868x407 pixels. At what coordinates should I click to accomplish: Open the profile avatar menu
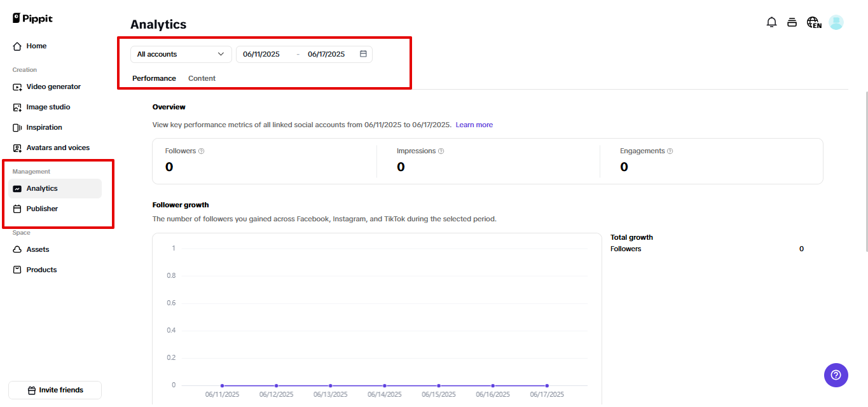(x=836, y=22)
